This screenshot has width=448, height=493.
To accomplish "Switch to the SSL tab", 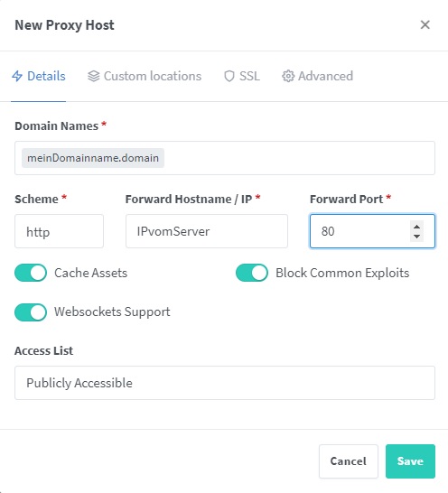I will pos(242,76).
